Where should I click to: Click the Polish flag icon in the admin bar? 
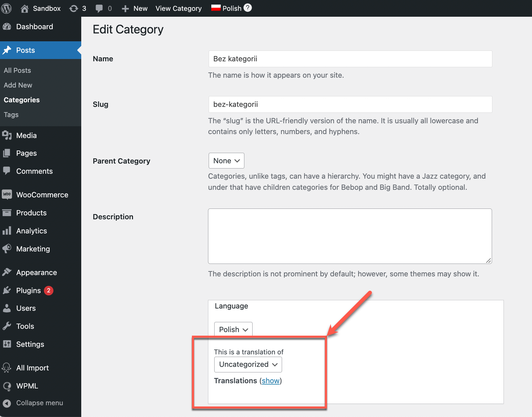coord(216,8)
